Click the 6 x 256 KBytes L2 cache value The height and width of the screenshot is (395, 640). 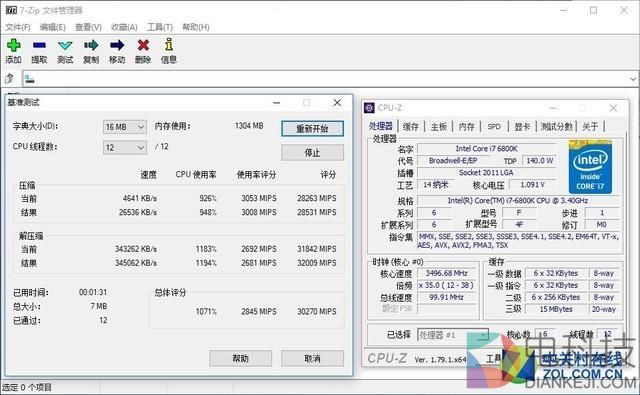[556, 297]
